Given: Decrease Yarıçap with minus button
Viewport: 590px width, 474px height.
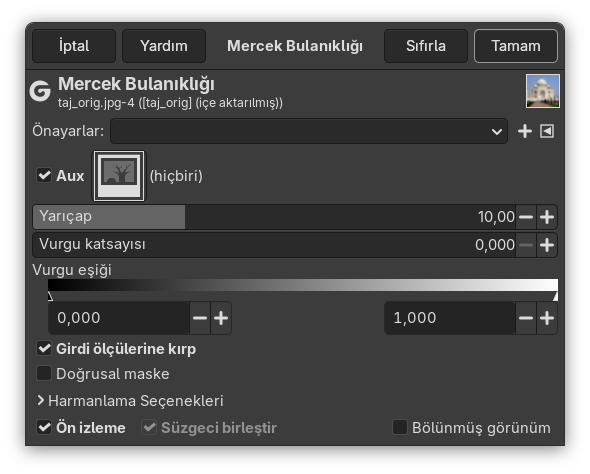Looking at the screenshot, I should pos(526,217).
